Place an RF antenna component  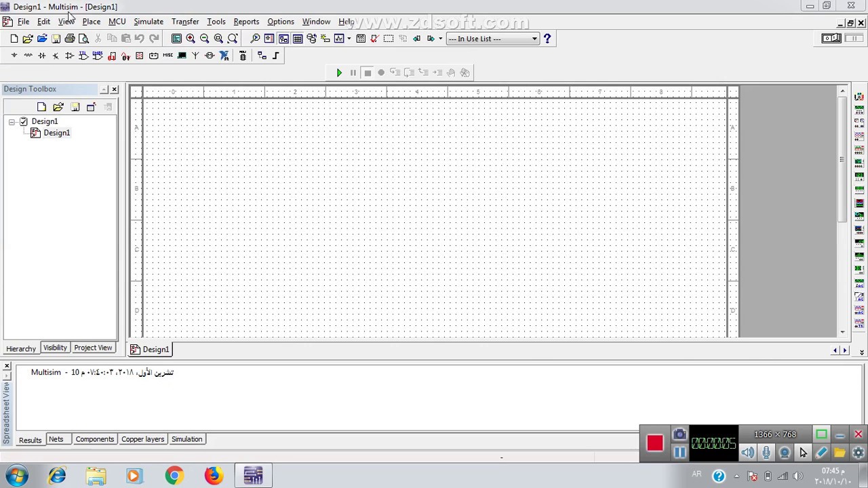pos(195,56)
